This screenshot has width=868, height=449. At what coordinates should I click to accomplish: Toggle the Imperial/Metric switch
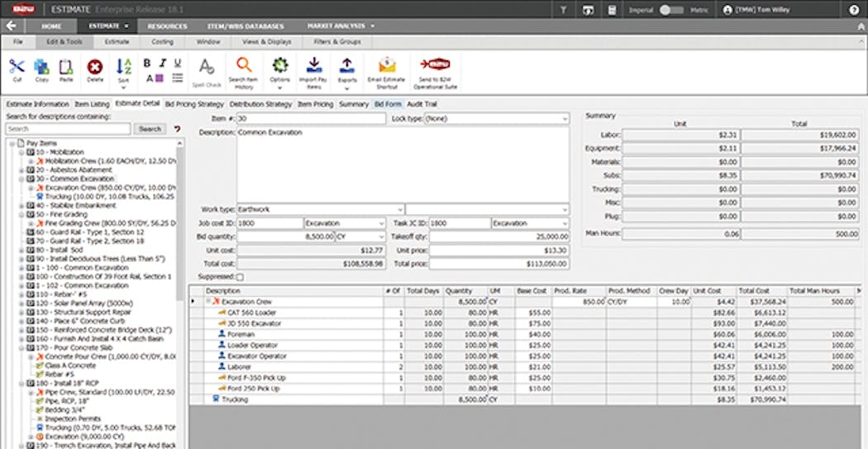click(x=672, y=10)
